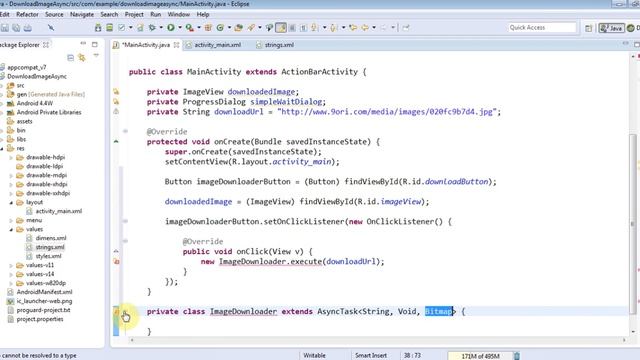This screenshot has height=360, width=640.
Task: Open the Source menu
Action: click(x=54, y=14)
